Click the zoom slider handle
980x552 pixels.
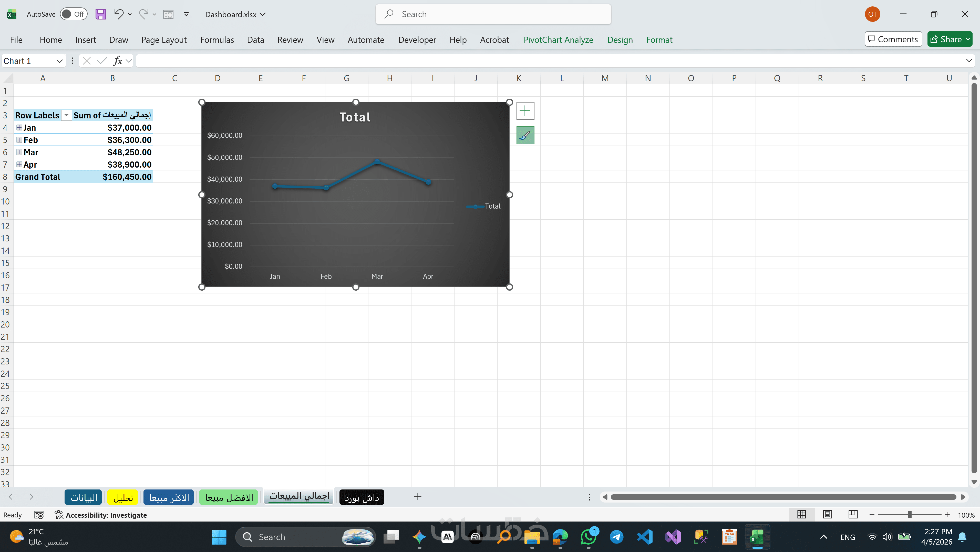click(x=910, y=515)
